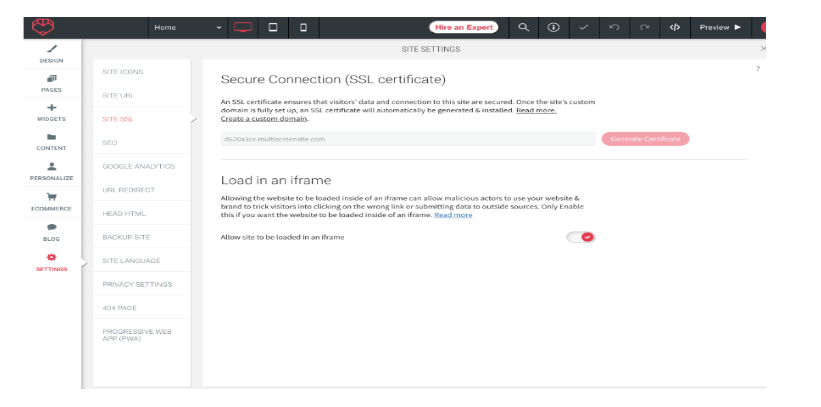
Task: Open the Content panel
Action: click(x=51, y=142)
